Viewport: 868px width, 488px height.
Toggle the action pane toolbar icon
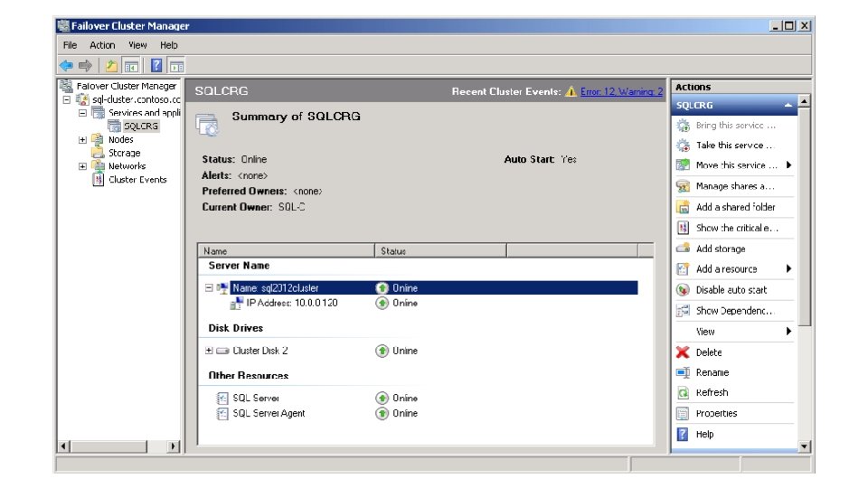pos(176,66)
